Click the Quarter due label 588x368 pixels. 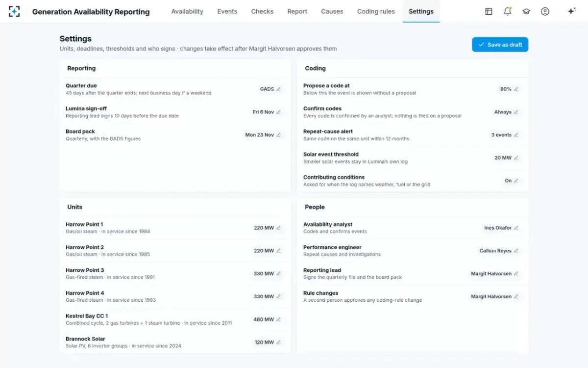coord(81,85)
